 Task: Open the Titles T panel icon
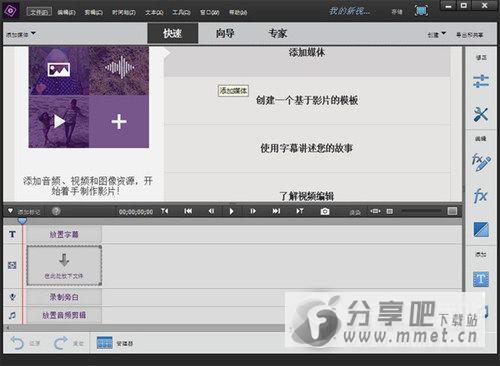[481, 279]
